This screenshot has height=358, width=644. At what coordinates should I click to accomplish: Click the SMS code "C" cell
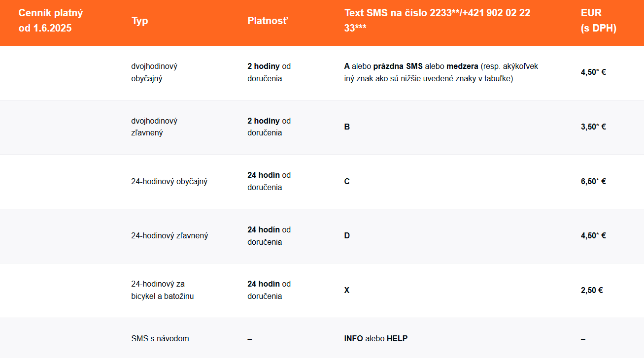click(x=347, y=181)
